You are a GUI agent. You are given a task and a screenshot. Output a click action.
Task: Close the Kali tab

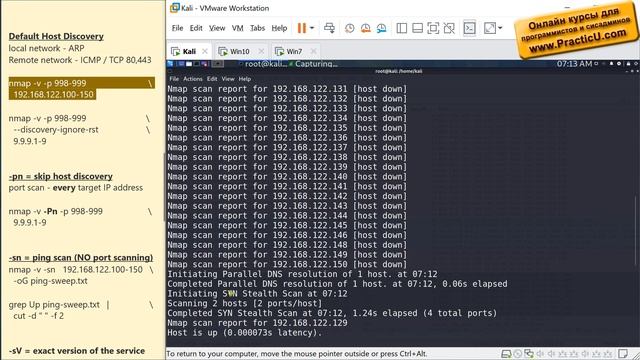pos(205,51)
